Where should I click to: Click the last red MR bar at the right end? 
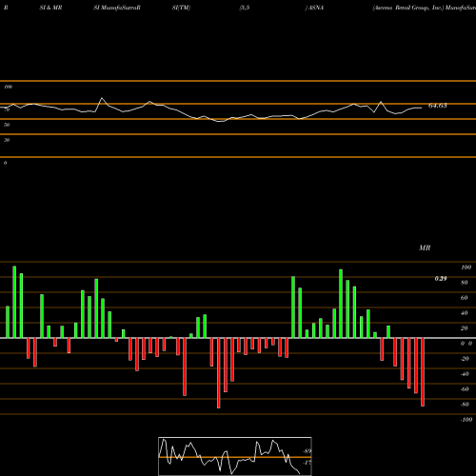tap(423, 372)
